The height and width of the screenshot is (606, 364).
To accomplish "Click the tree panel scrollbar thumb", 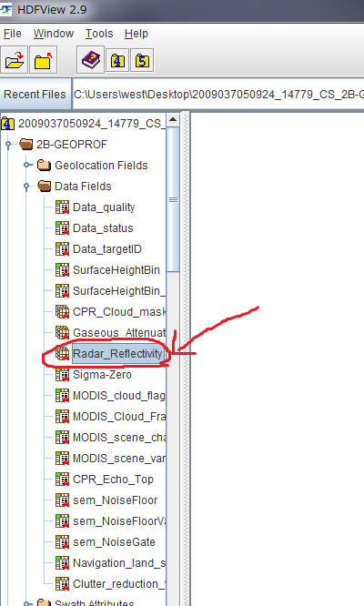I will click(x=173, y=199).
